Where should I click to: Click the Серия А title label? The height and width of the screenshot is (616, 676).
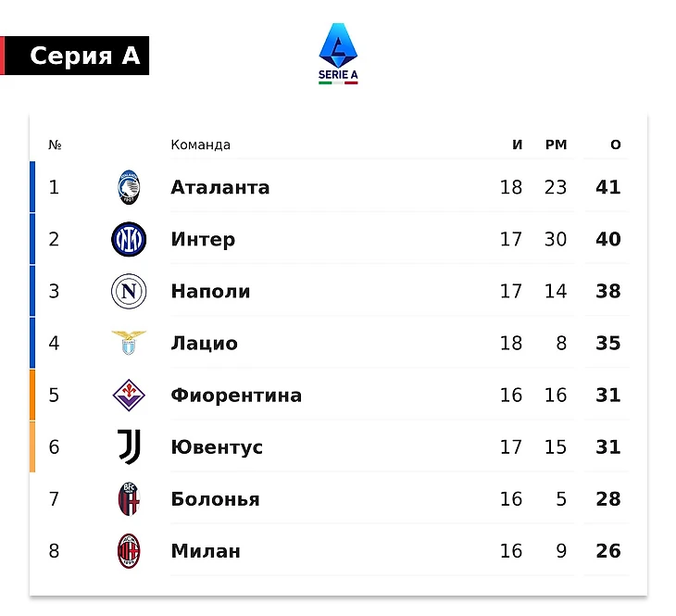(84, 57)
